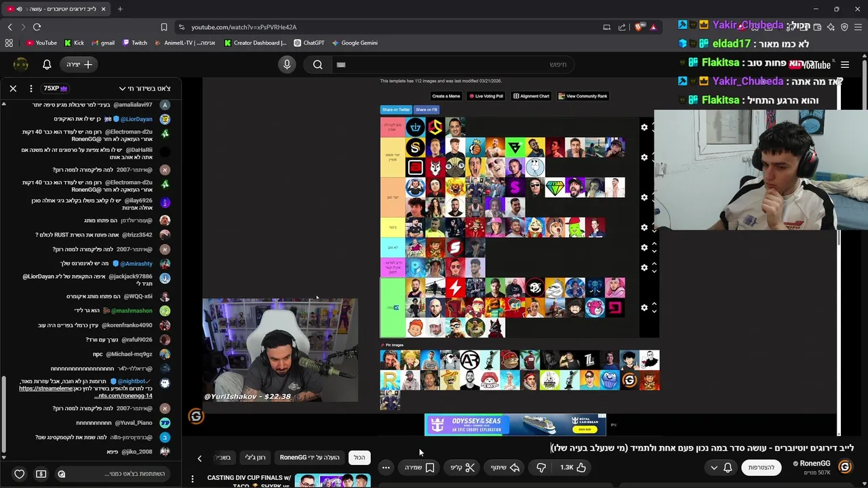This screenshot has width=868, height=488.
Task: Show more chips with the arrow
Action: click(x=199, y=458)
